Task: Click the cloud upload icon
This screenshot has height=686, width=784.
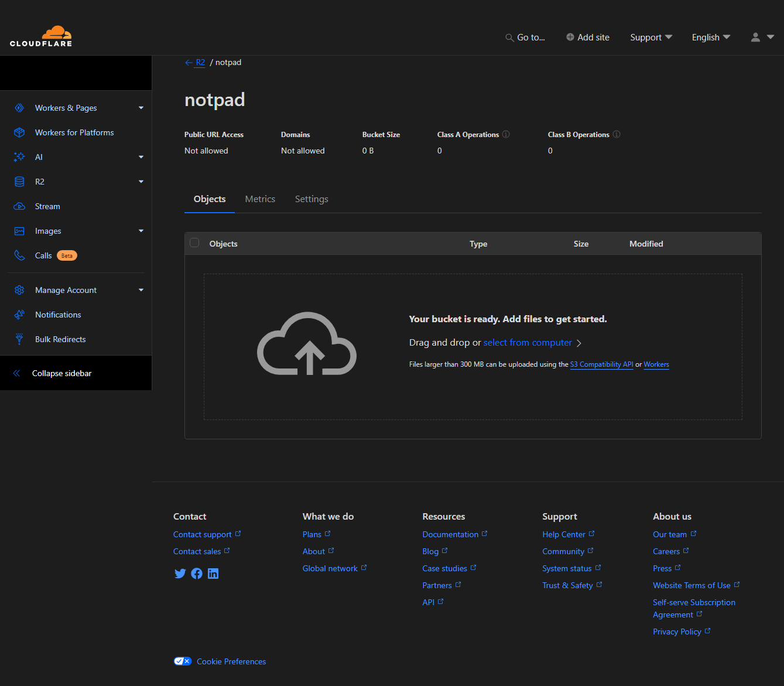Action: click(x=307, y=344)
